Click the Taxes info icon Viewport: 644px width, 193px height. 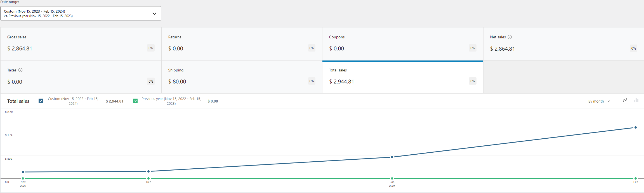point(20,70)
